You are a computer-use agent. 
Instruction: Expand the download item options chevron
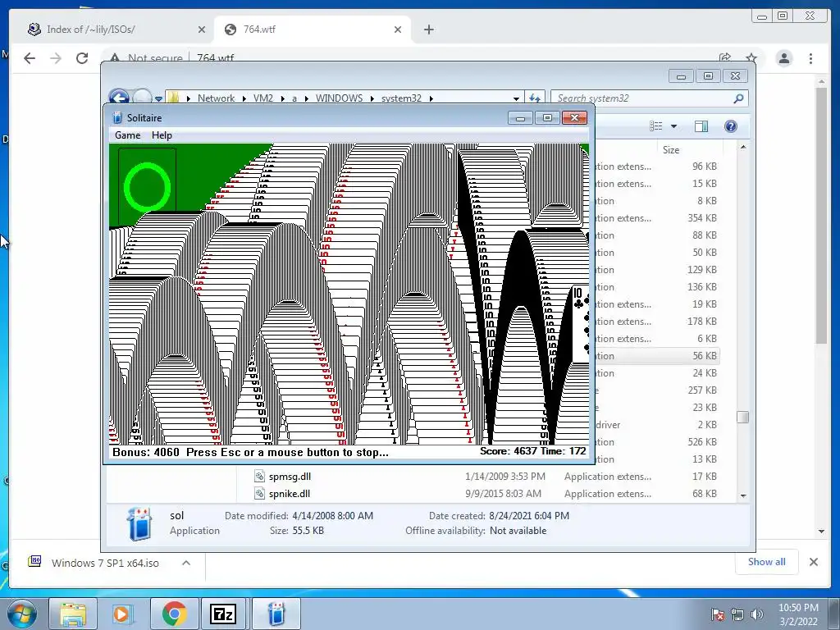(x=186, y=563)
